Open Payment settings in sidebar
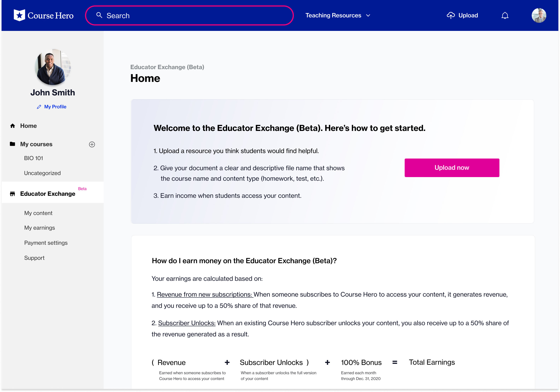The width and height of the screenshot is (560, 392). tap(46, 243)
